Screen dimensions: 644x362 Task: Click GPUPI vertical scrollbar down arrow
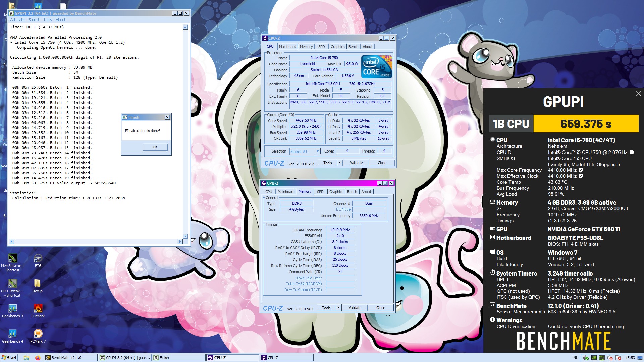tap(185, 236)
